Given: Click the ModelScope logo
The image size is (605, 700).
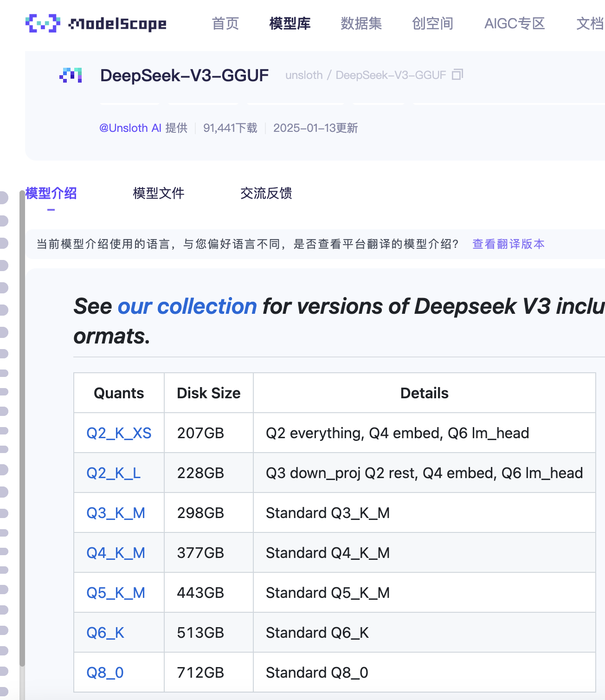Looking at the screenshot, I should (x=95, y=24).
